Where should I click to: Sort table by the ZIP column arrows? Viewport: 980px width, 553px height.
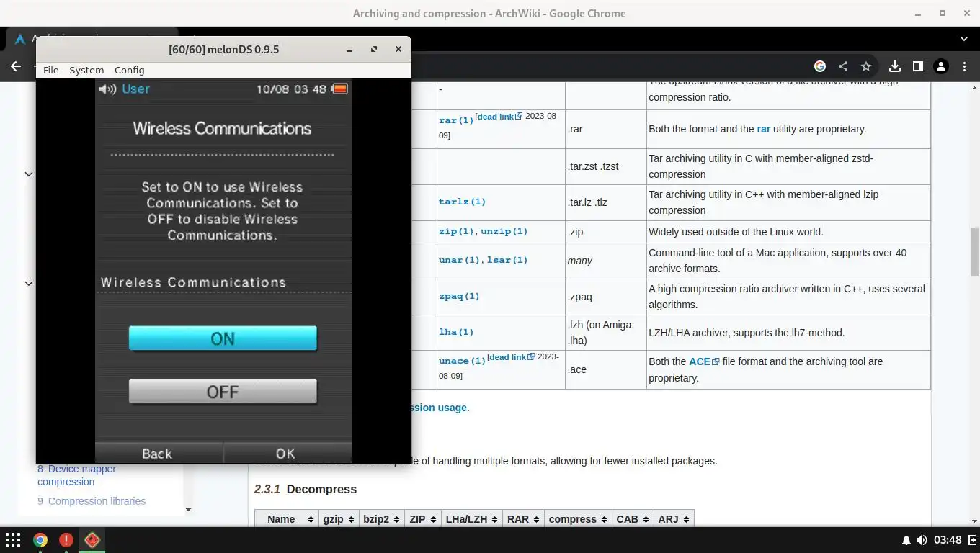[432, 519]
